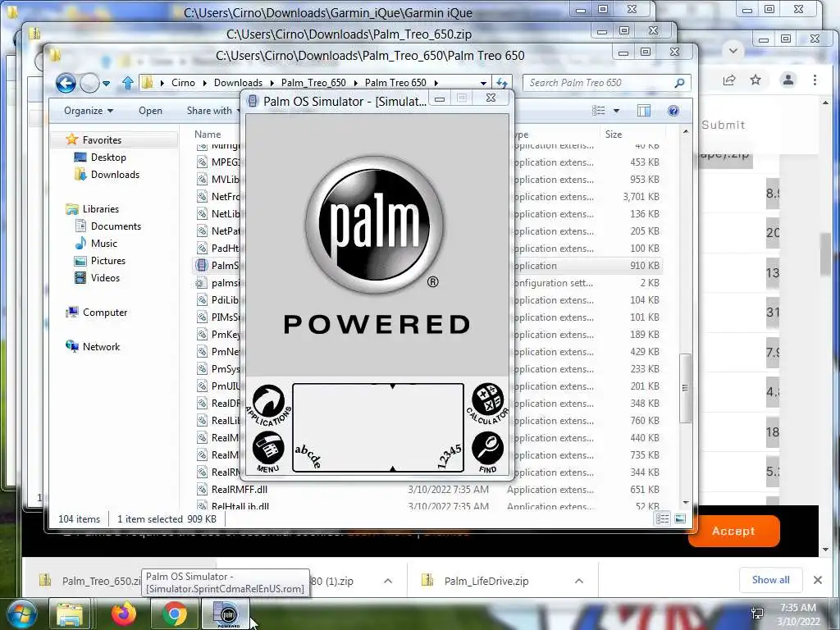Open the Chrome three-dot menu

[x=815, y=80]
